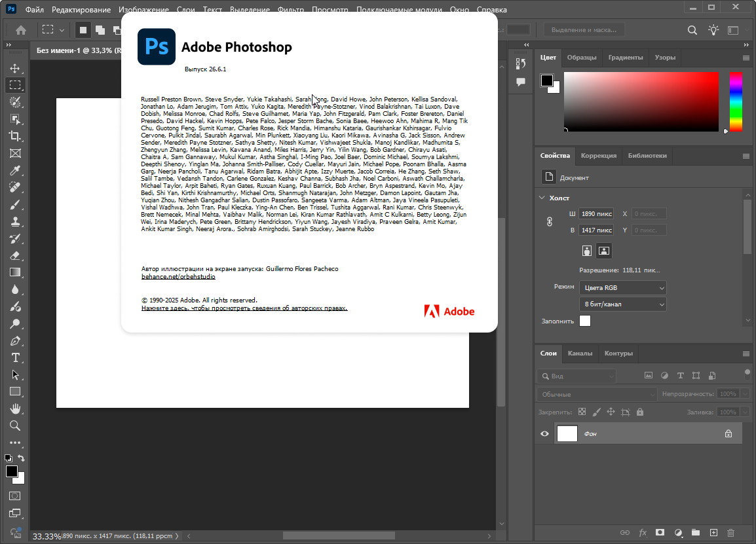Swap foreground and background colors arrow
This screenshot has height=544, width=756.
(21, 458)
